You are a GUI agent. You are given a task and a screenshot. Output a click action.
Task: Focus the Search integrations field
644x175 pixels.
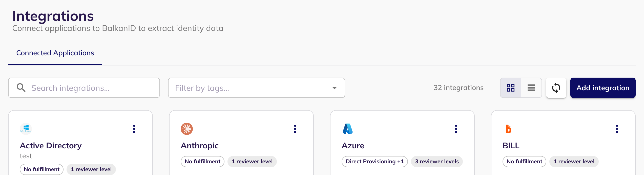84,88
